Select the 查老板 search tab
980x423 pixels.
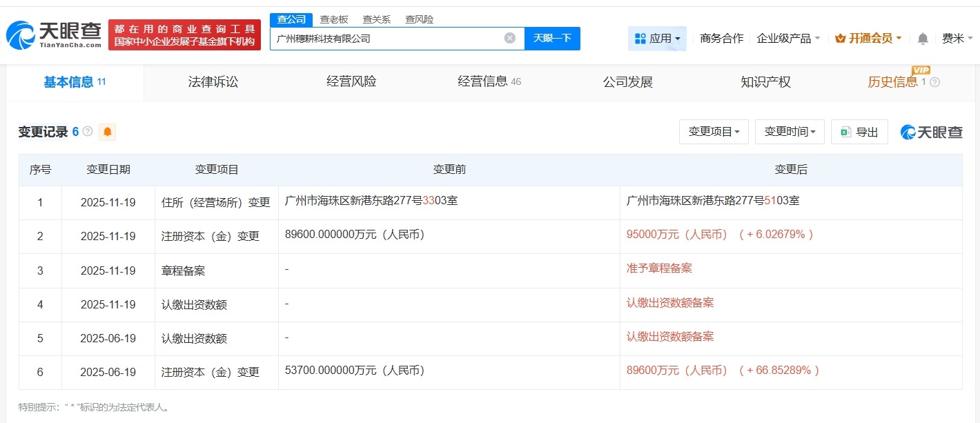(334, 19)
